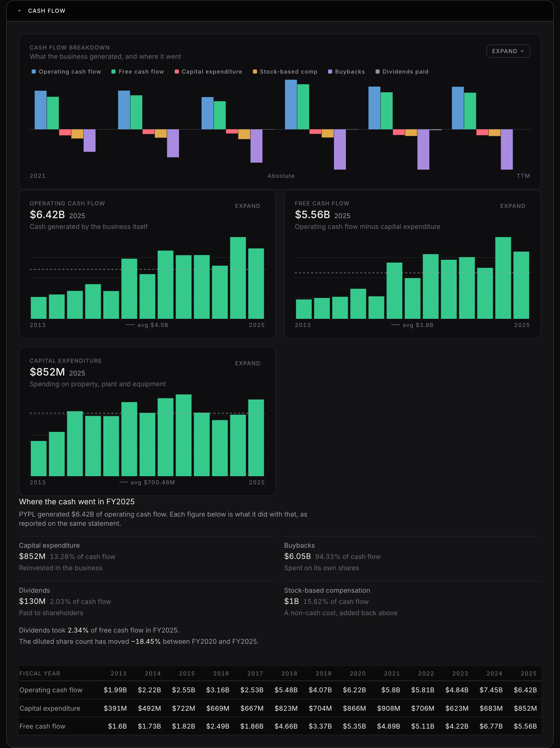Click the 2018 column header in table
Image resolution: width=560 pixels, height=748 pixels.
tap(289, 673)
